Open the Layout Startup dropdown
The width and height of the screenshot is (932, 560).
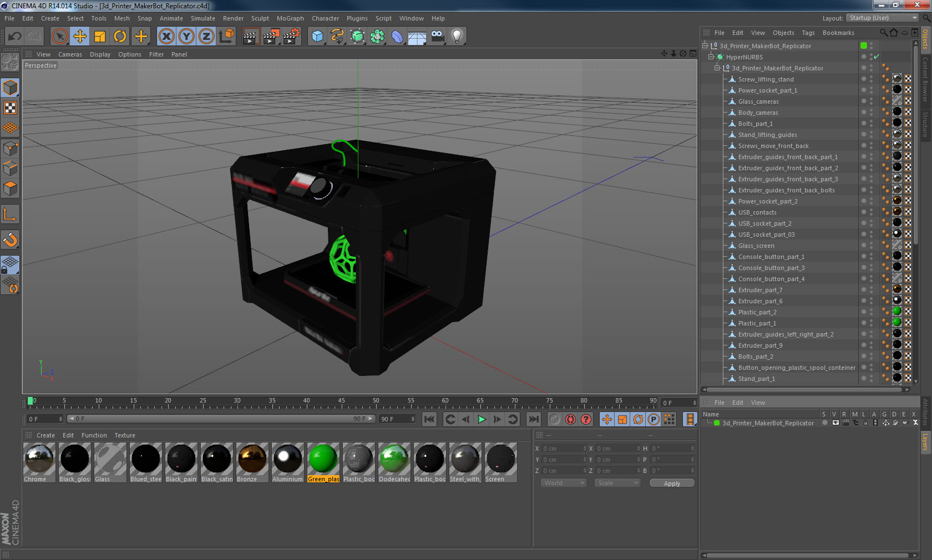(883, 18)
